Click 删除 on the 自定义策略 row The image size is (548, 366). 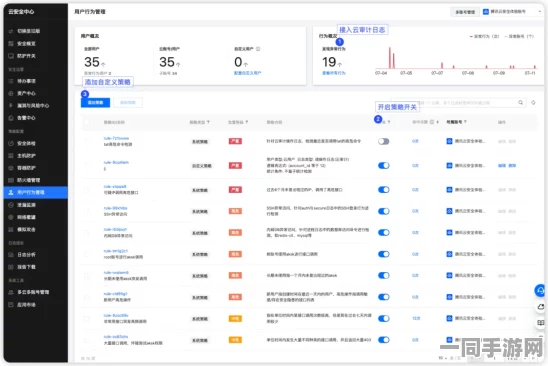(512, 166)
